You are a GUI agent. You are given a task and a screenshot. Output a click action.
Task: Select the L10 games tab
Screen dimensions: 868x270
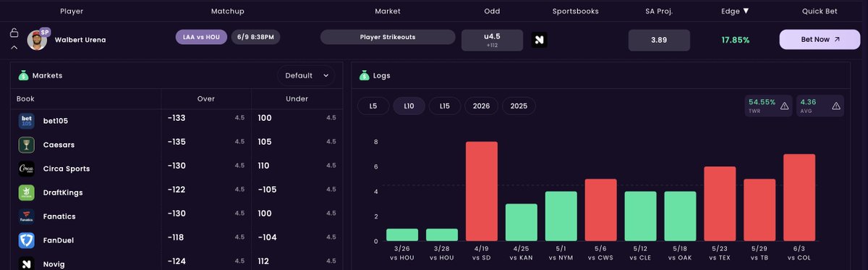pyautogui.click(x=409, y=106)
